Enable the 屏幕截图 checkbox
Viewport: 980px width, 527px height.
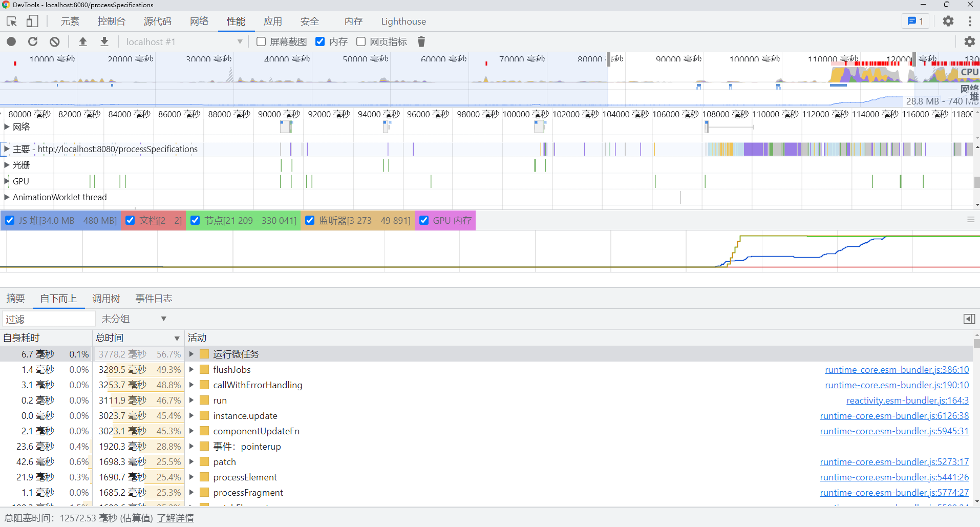click(x=261, y=41)
